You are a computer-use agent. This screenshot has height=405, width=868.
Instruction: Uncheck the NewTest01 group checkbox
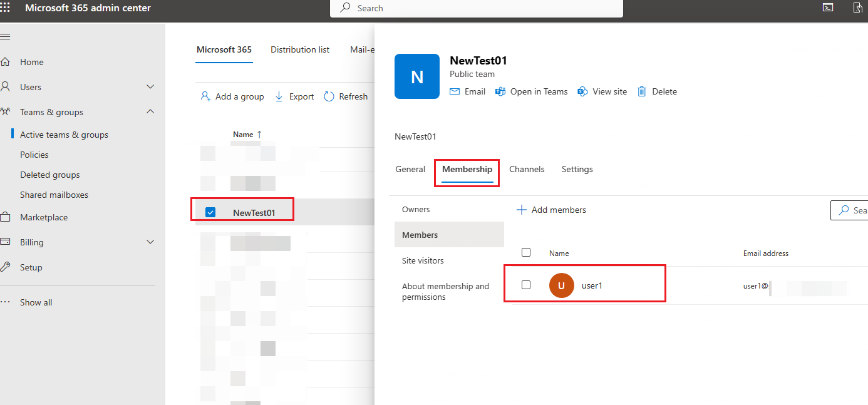[x=210, y=212]
